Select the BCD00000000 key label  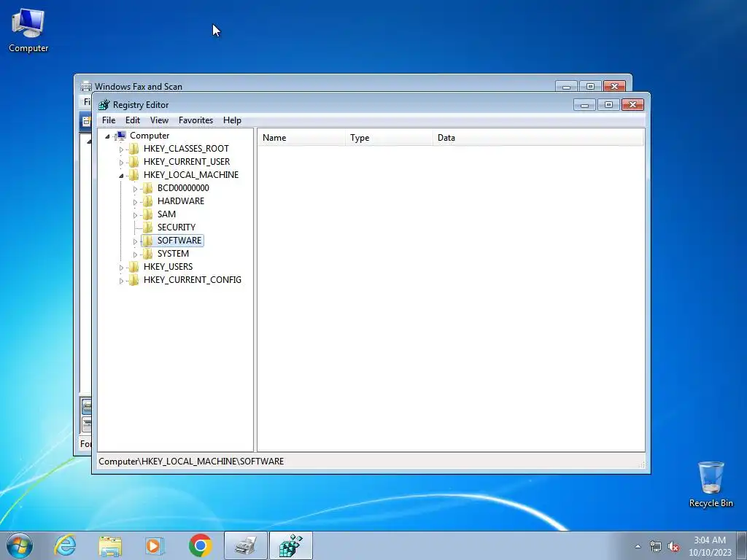point(183,188)
